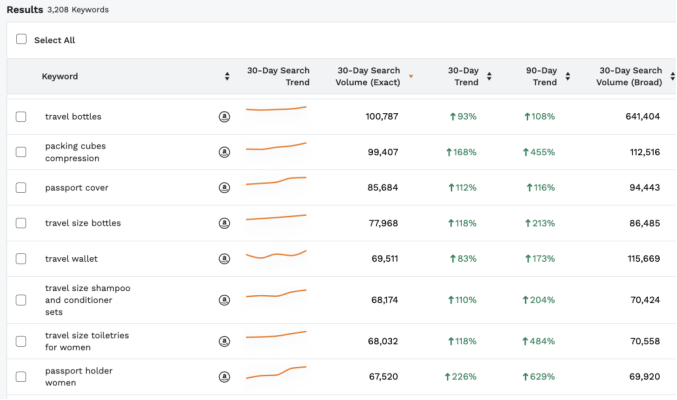This screenshot has width=677, height=400.
Task: Sort by the 30-Day Trend column
Action: click(x=489, y=77)
